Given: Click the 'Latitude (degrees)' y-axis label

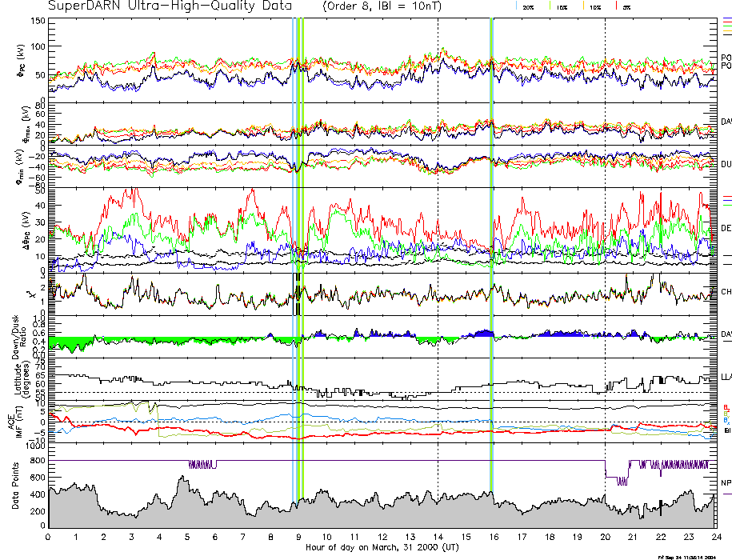Looking at the screenshot, I should click(x=22, y=379).
